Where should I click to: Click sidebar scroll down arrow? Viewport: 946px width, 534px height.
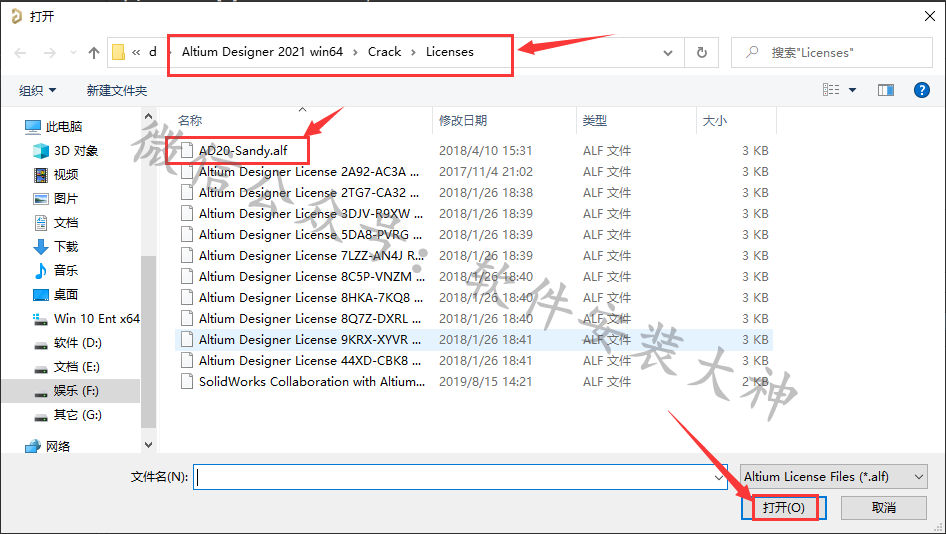pyautogui.click(x=148, y=445)
